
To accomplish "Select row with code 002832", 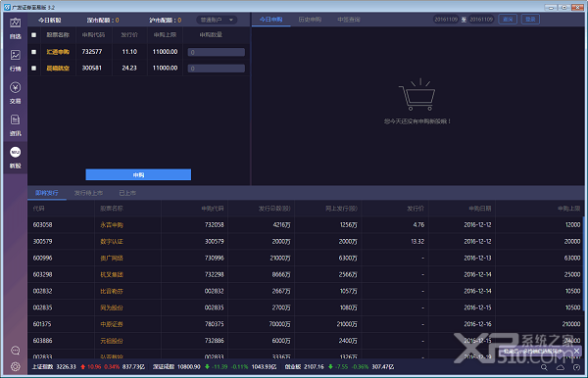I will (305, 291).
